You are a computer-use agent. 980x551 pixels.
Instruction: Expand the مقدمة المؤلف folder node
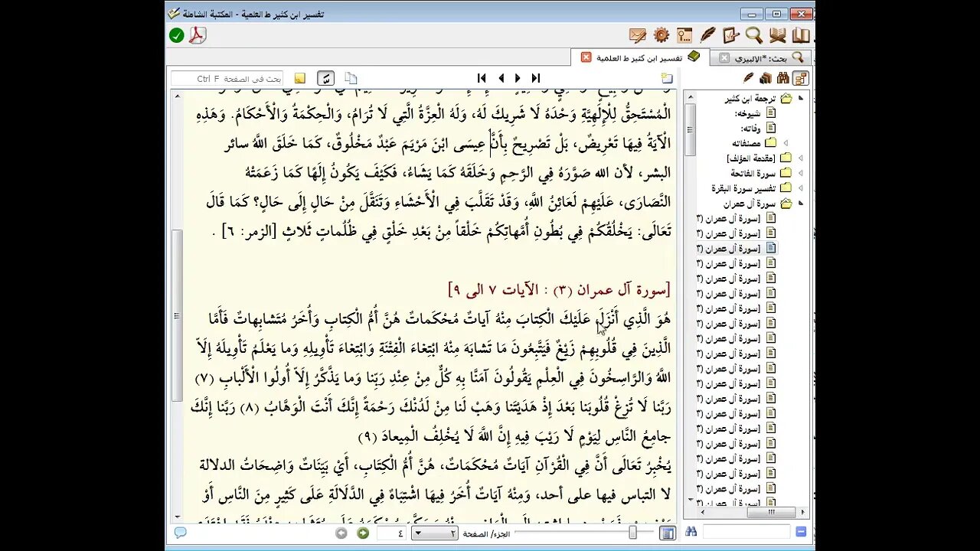click(801, 158)
